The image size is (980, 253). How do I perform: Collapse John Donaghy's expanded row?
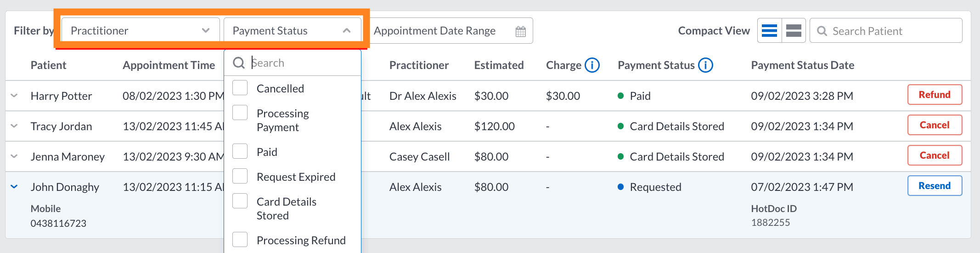coord(14,187)
